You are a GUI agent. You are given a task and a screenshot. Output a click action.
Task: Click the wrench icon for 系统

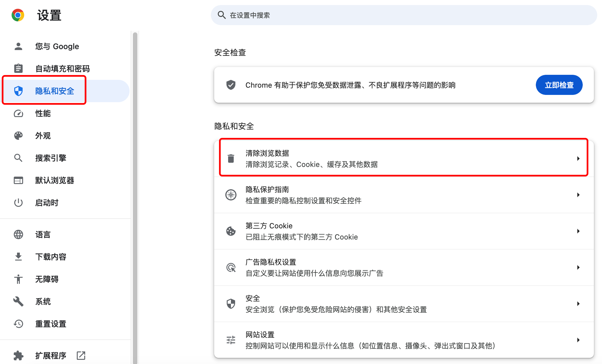point(18,301)
